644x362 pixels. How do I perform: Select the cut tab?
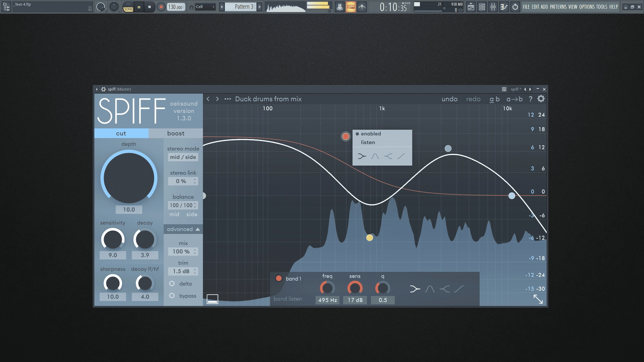pos(121,133)
